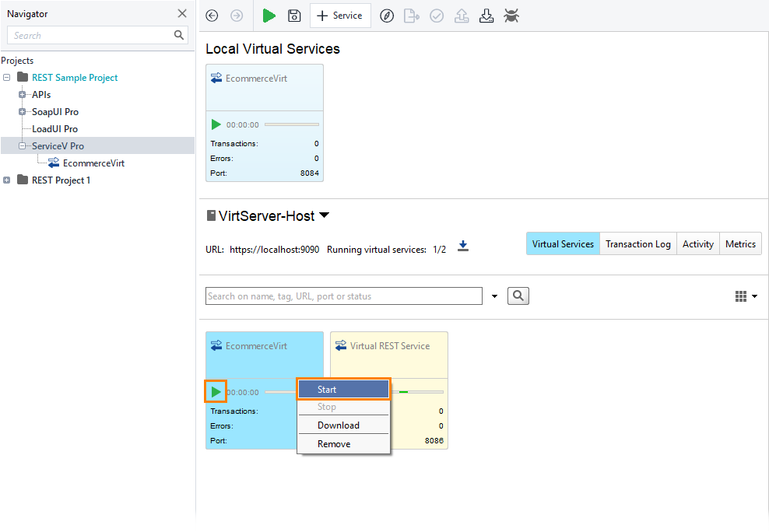The height and width of the screenshot is (532, 769).
Task: Select LoadUI Pro in the Navigator
Action: coord(55,129)
